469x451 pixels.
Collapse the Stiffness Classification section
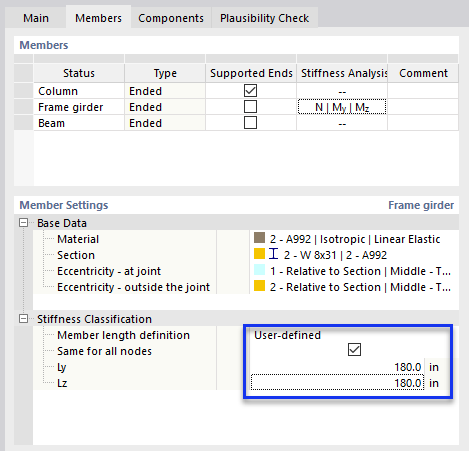pyautogui.click(x=23, y=319)
